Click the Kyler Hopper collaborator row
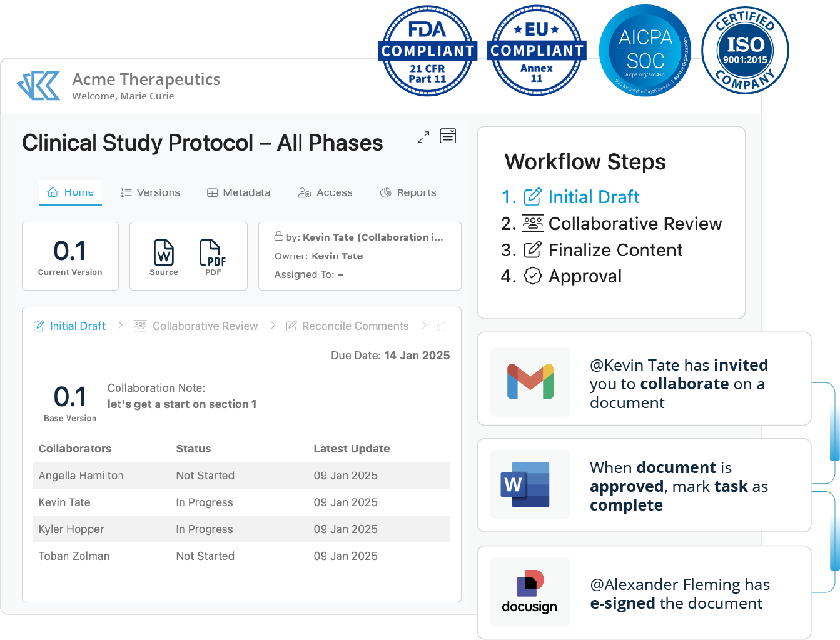 [x=241, y=529]
